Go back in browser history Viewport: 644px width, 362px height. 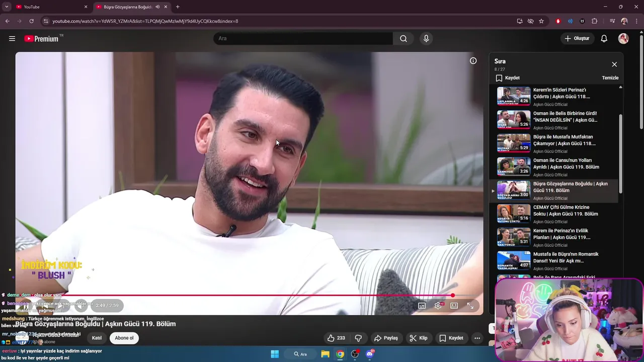[7, 21]
